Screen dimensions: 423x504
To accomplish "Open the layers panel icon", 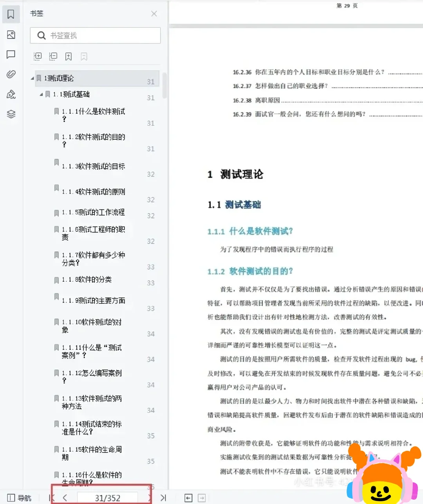I will [x=11, y=114].
